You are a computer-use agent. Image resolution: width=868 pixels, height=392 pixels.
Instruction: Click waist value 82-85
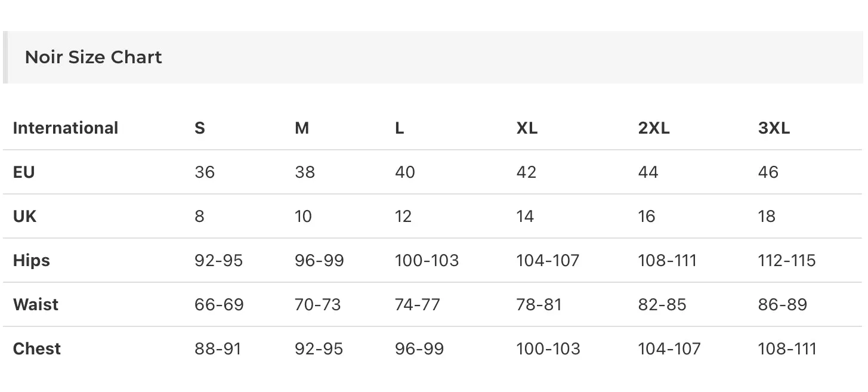662,304
